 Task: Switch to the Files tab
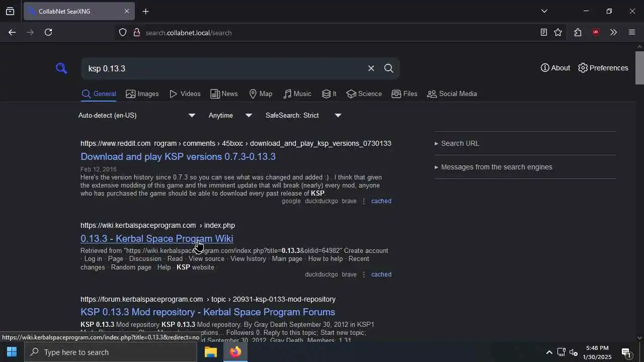[x=405, y=94]
